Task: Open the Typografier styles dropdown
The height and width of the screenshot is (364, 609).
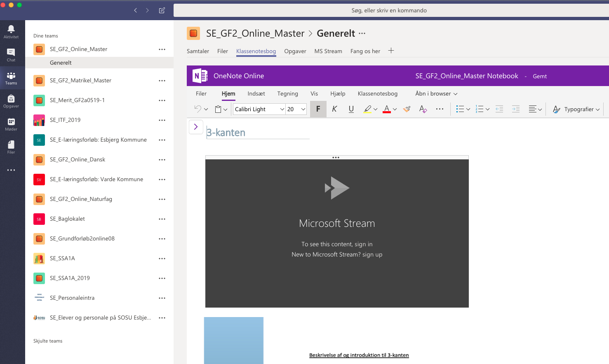Action: point(576,109)
